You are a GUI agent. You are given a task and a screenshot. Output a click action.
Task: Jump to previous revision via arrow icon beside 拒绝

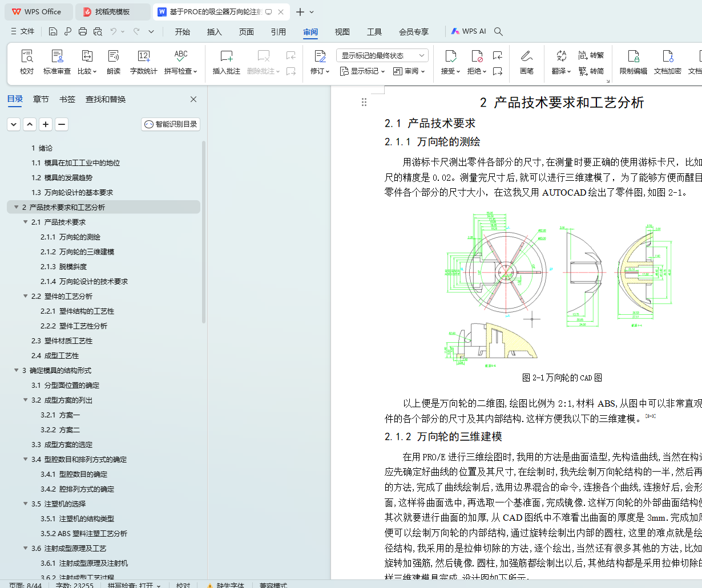(498, 55)
